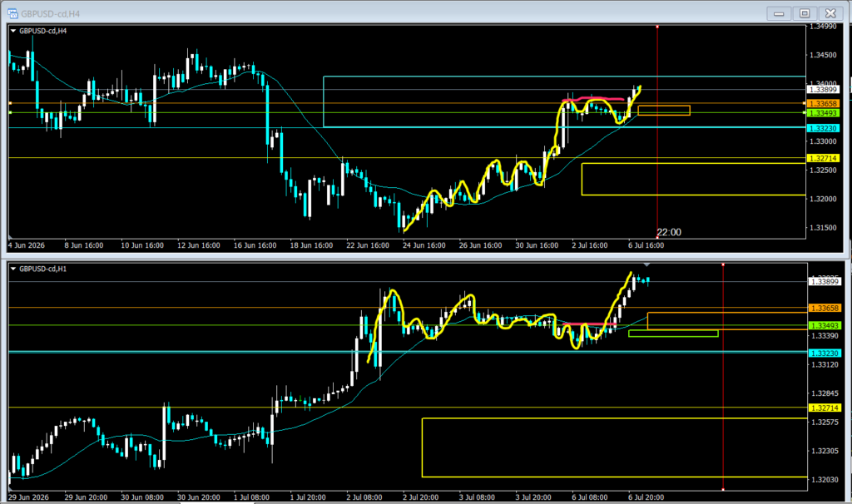Click the 22:00 time label near the red vertical line
The width and height of the screenshot is (852, 504).
[x=669, y=232]
